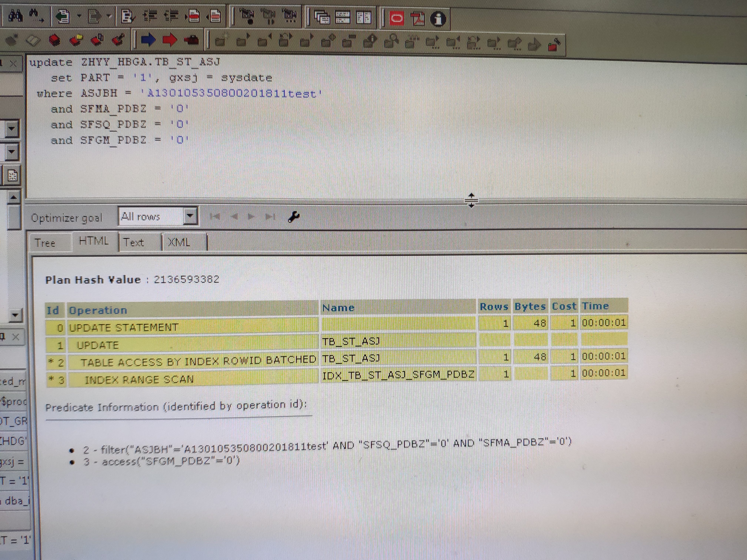
Task: Open explain plan preferences wrench icon
Action: [x=293, y=217]
